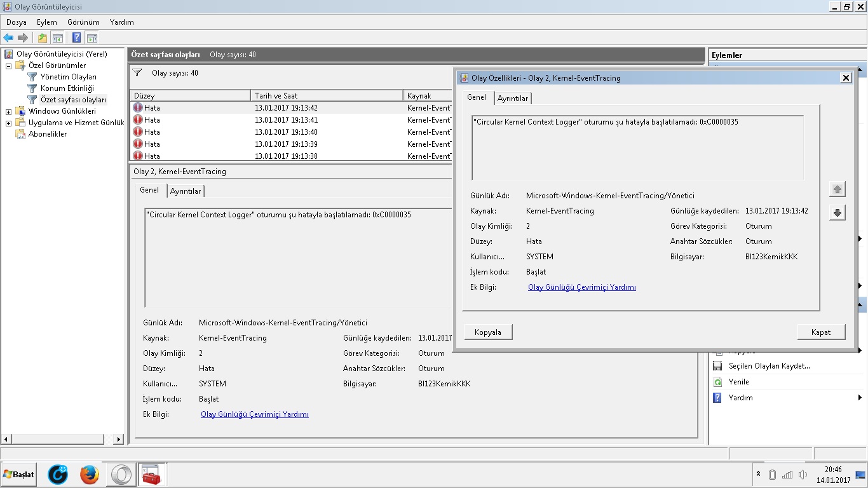
Task: Click the blue question mark toolbar icon
Action: (76, 38)
